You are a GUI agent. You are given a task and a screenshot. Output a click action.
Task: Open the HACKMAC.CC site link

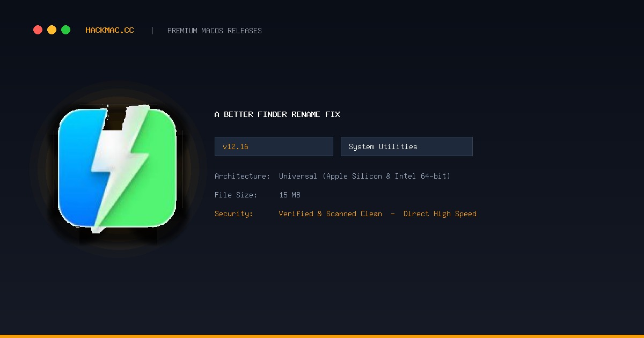click(109, 31)
